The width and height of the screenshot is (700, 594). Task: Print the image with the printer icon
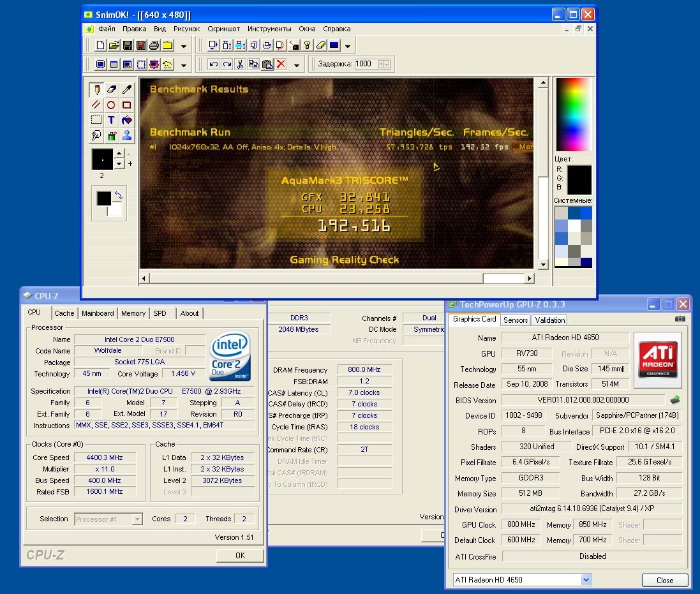(154, 45)
